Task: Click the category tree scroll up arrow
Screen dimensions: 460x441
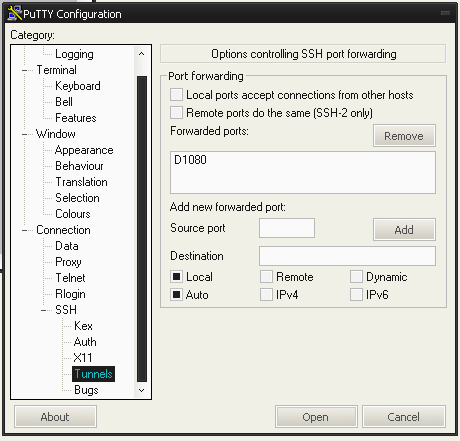Action: (141, 54)
